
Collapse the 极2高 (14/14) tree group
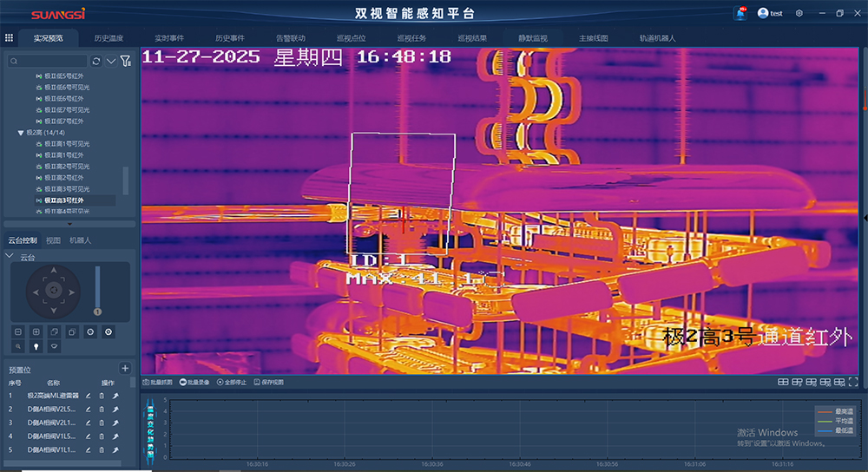(x=21, y=133)
